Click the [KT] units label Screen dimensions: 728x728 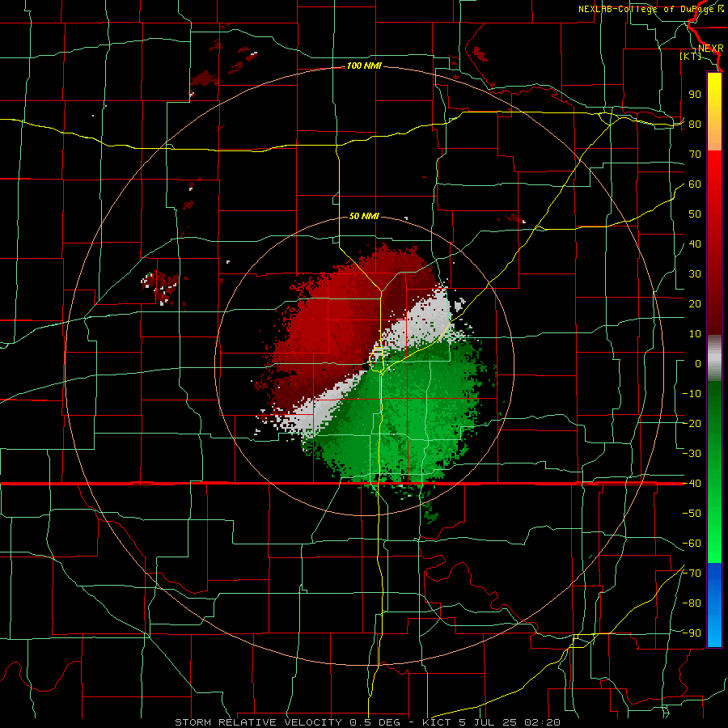(691, 56)
